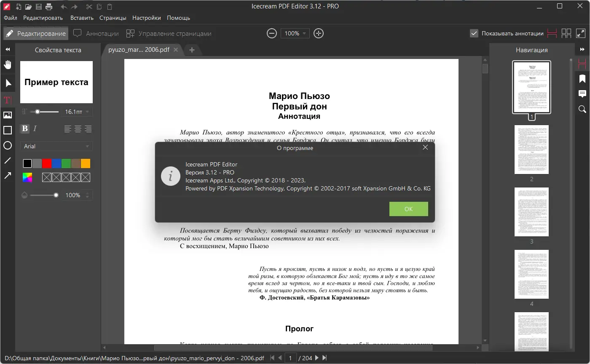
Task: Uncheck the Показывать аннотации checkbox
Action: click(x=474, y=33)
